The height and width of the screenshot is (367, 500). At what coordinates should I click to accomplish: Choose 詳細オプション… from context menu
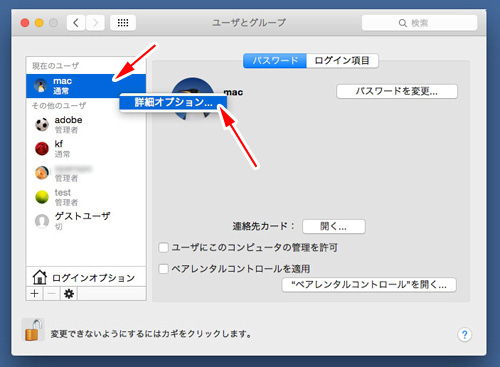click(173, 102)
